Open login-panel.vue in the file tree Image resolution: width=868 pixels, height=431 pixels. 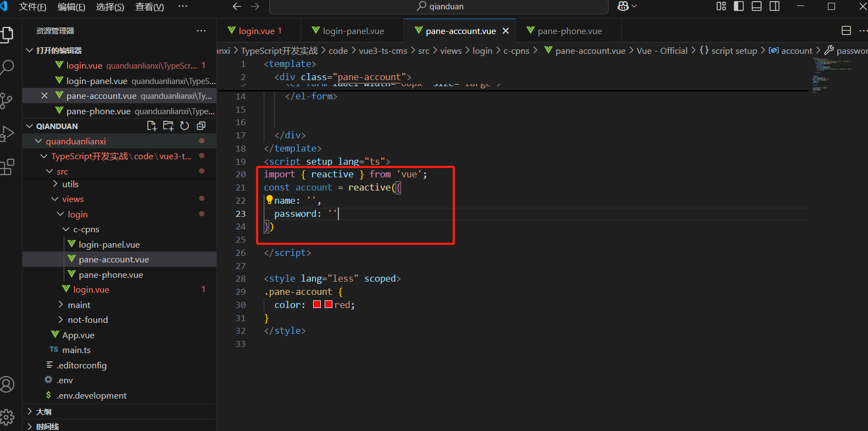[109, 244]
